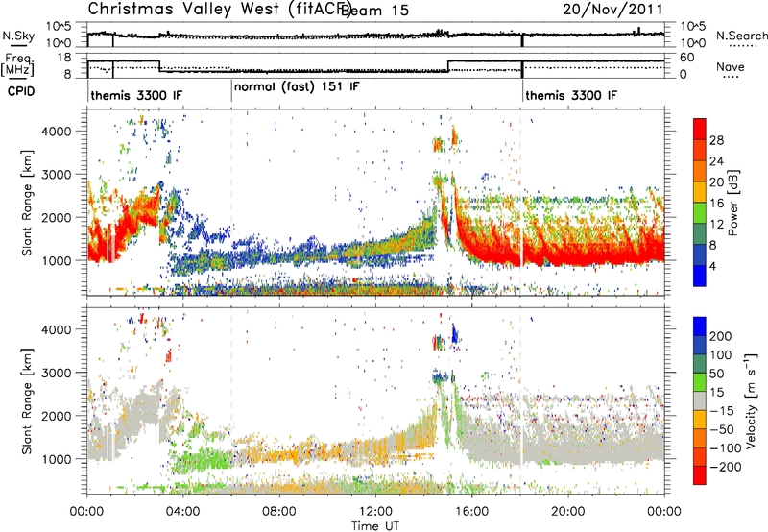Click the 'N.Sky' noise legend label
This screenshot has height=532, width=768.
pos(18,36)
